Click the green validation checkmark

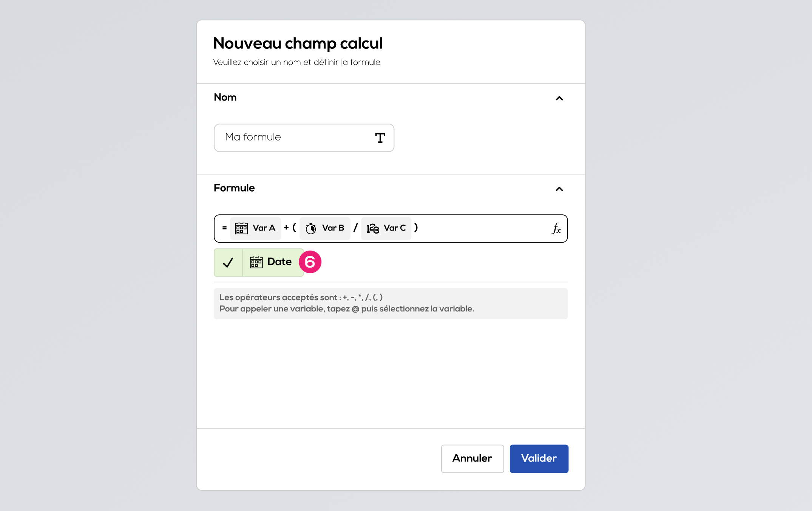click(x=228, y=262)
